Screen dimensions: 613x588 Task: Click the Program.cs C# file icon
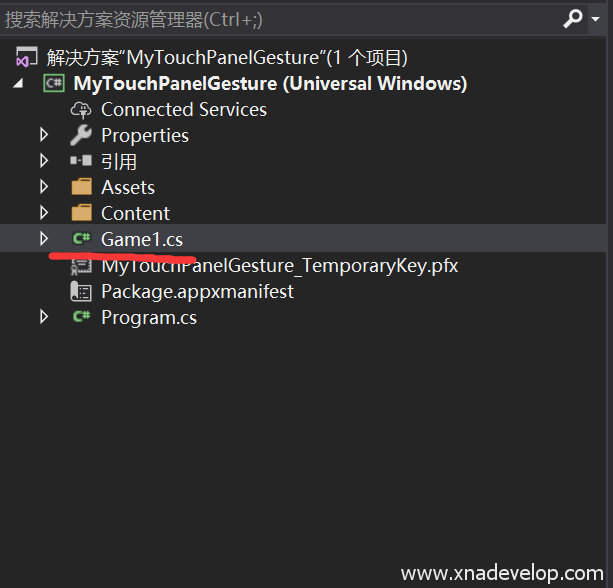pos(81,318)
